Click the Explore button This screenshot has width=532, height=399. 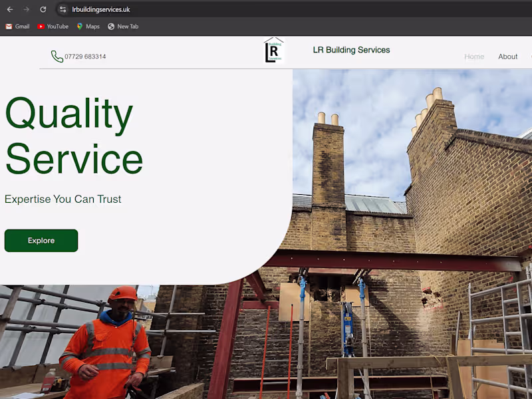41,240
